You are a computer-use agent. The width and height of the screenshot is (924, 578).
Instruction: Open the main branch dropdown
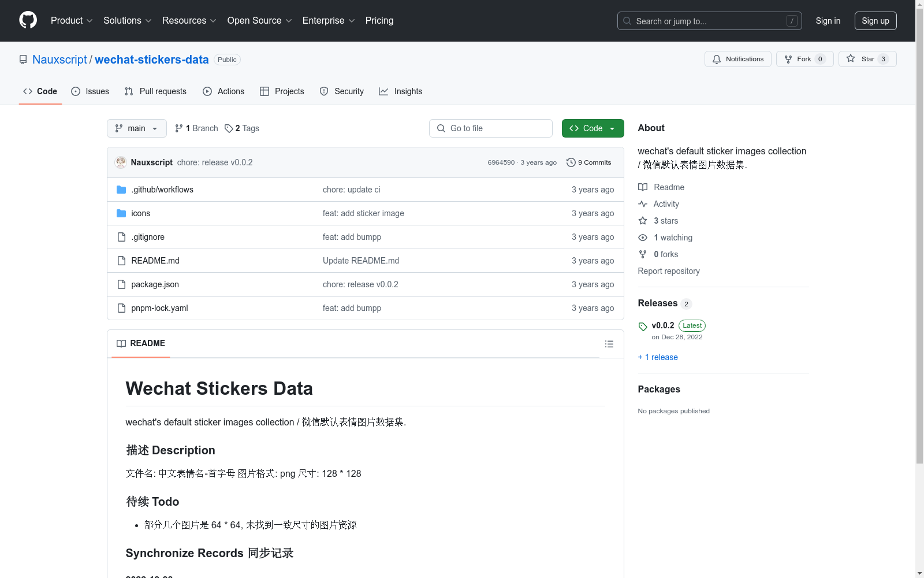[x=137, y=128]
